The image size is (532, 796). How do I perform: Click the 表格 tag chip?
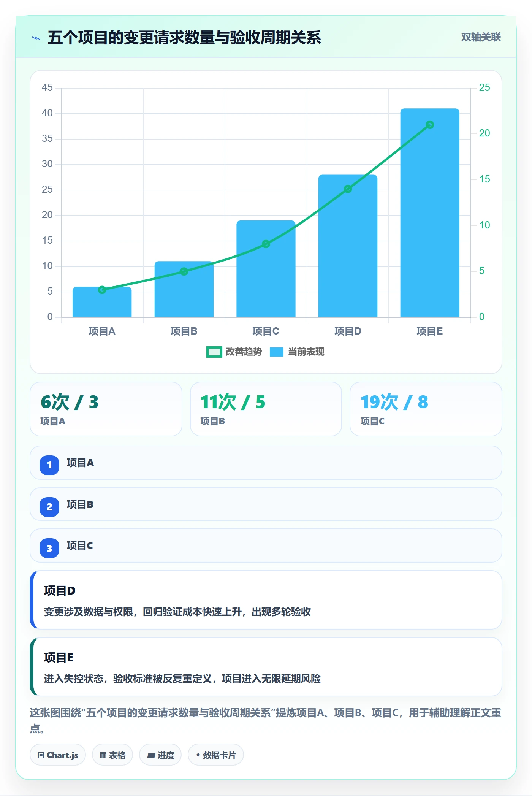coord(112,755)
